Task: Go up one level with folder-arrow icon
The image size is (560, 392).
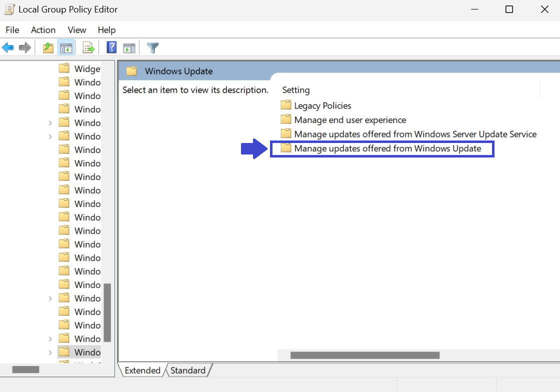Action: [48, 48]
